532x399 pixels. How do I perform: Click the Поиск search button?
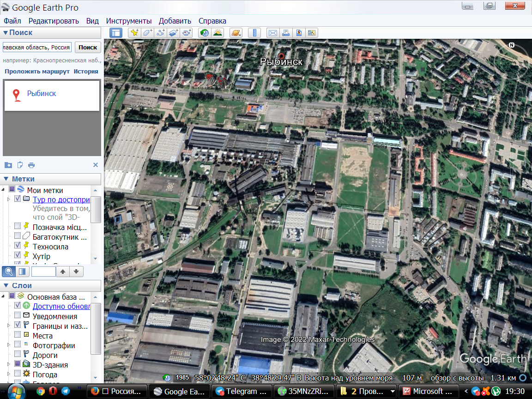pos(88,47)
